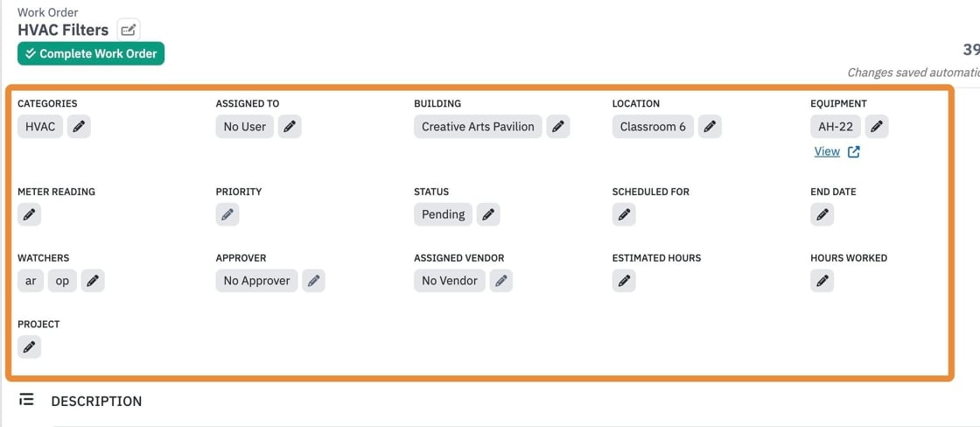
Task: Edit equipment AH-22 with pencil icon
Action: pos(877,127)
